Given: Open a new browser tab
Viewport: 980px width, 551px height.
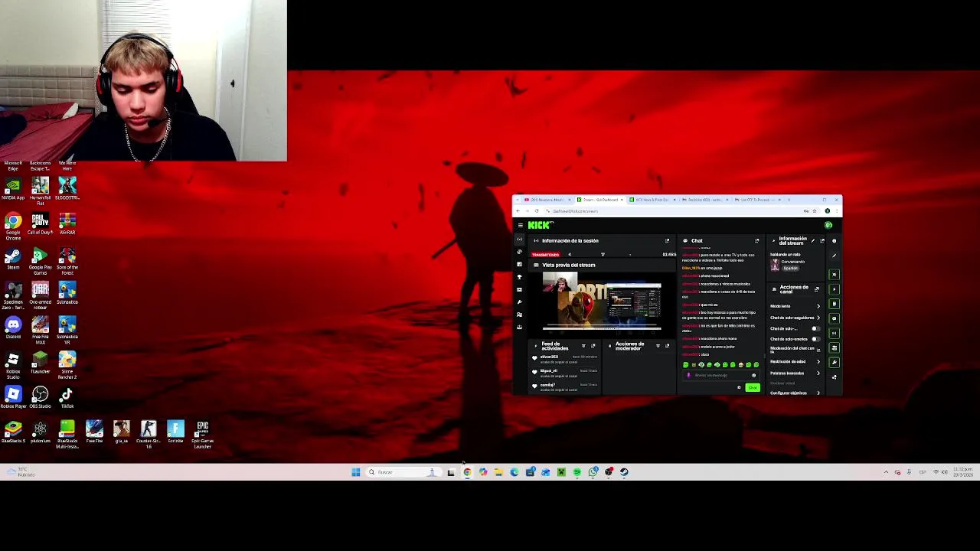Looking at the screenshot, I should (789, 200).
